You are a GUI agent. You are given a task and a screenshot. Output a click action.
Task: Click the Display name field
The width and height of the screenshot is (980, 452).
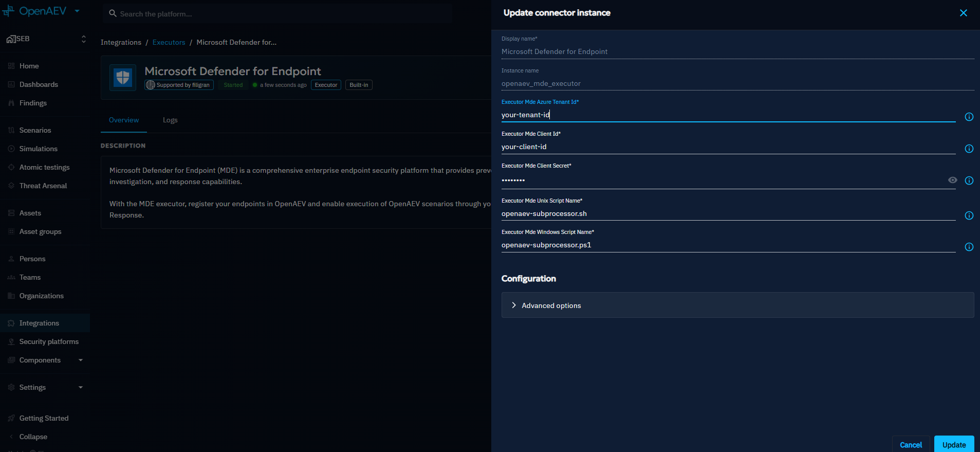pyautogui.click(x=737, y=51)
